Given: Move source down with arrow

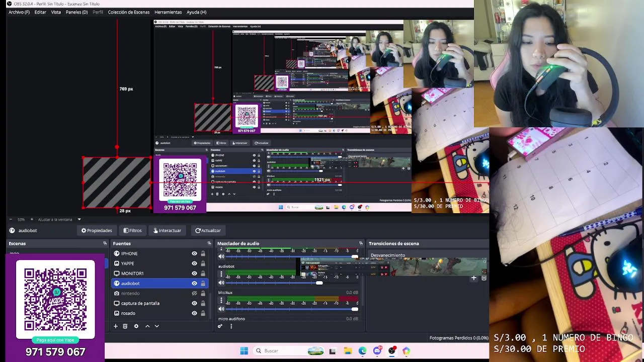Looking at the screenshot, I should pyautogui.click(x=156, y=326).
